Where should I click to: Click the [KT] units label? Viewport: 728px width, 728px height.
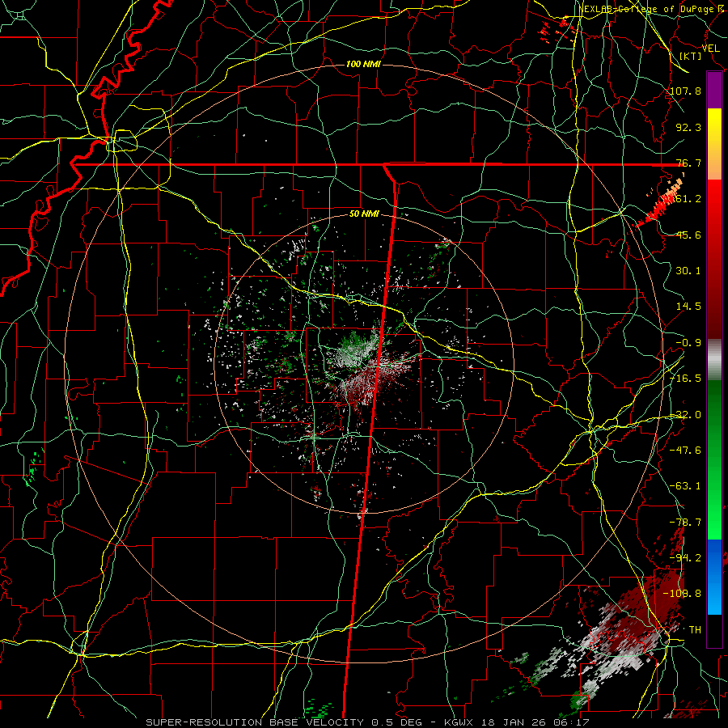pos(691,56)
